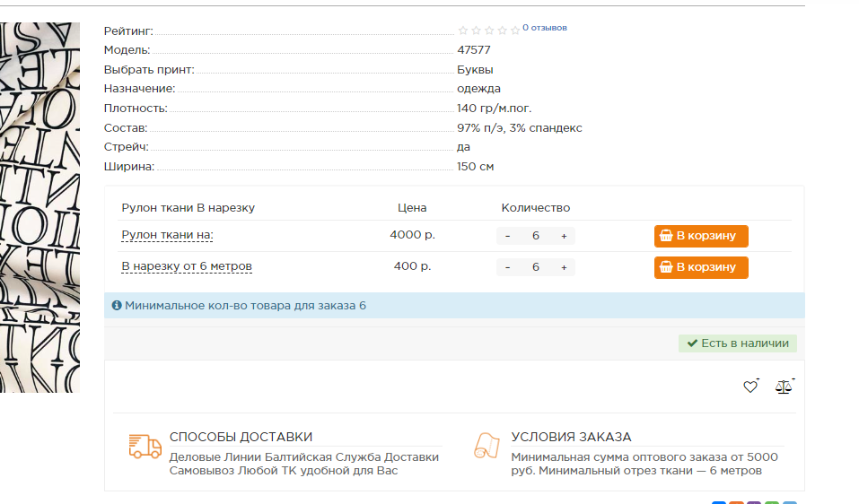Click the green checkmark in Есть в наличии
Image resolution: width=859 pixels, height=504 pixels.
(692, 343)
